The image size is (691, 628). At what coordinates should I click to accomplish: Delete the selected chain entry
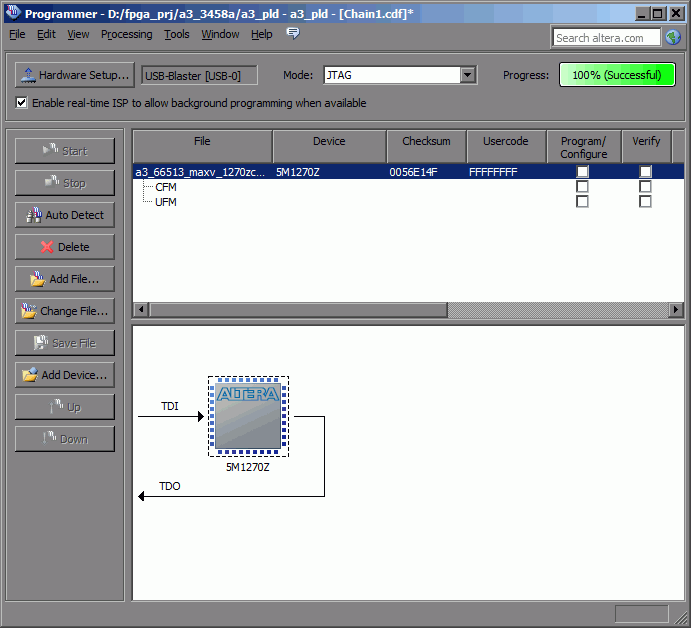[65, 247]
